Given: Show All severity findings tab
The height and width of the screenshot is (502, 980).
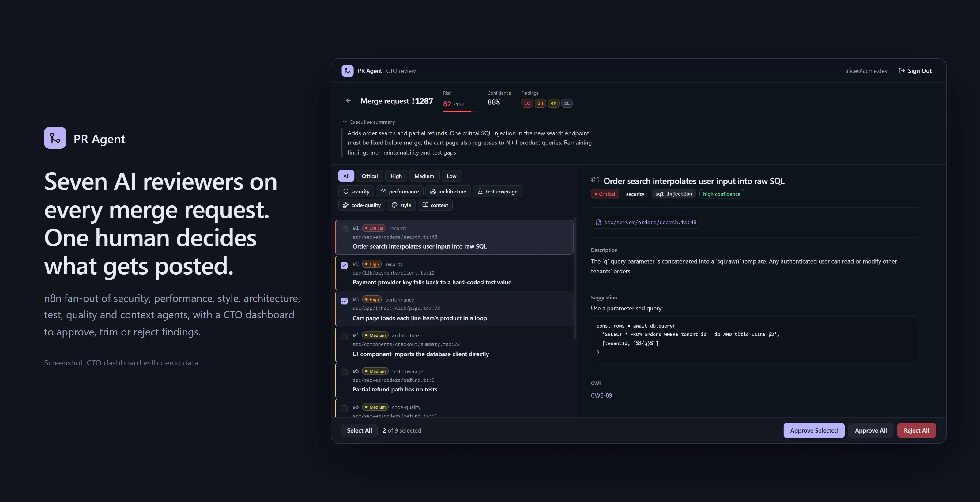Looking at the screenshot, I should click(x=346, y=176).
